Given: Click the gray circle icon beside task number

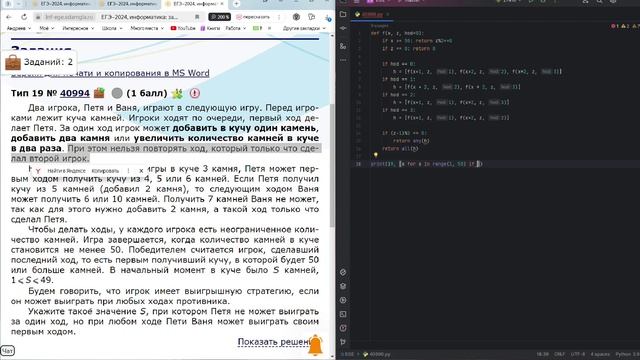Looking at the screenshot, I should click(117, 93).
